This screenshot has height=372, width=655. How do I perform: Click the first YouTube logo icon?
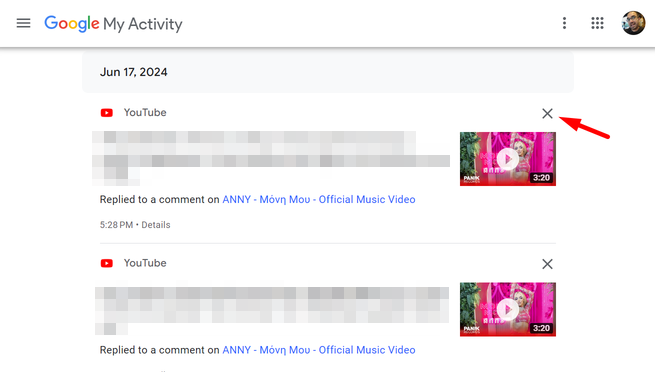pyautogui.click(x=107, y=113)
